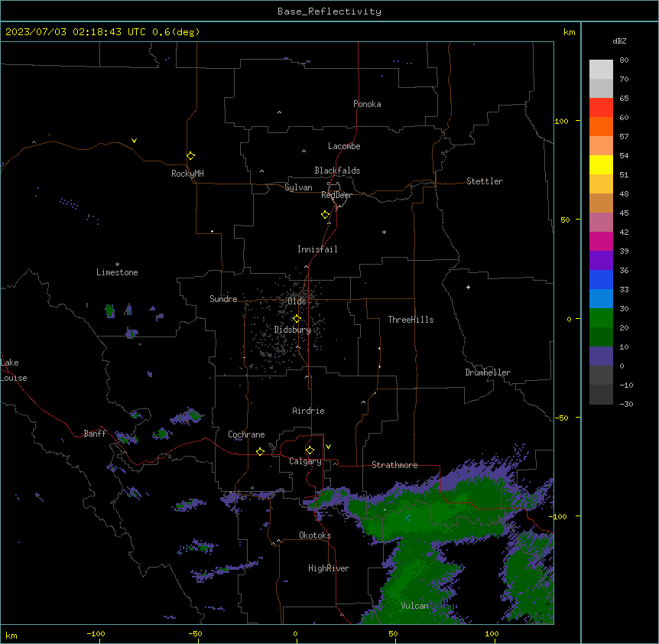The height and width of the screenshot is (644, 659).
Task: Click the dBZ legend heading
Action: tap(619, 41)
